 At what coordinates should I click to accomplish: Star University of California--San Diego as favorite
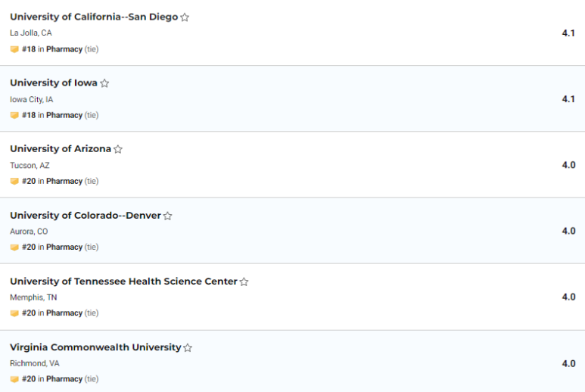185,17
